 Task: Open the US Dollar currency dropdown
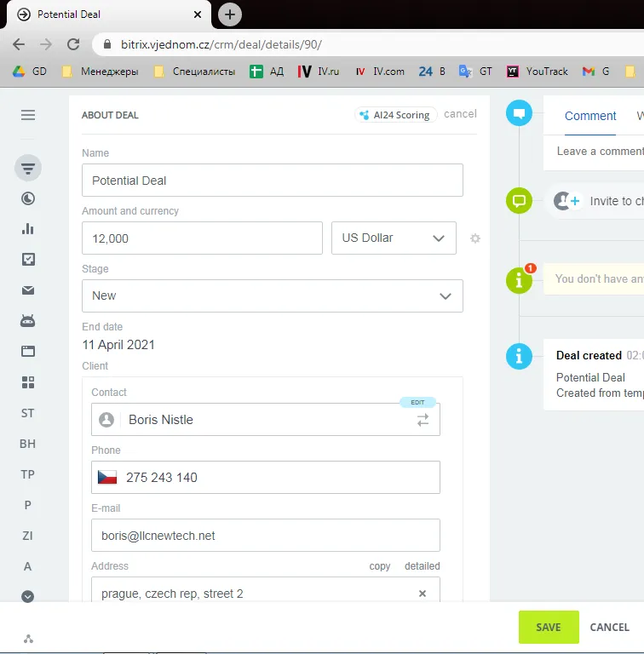point(394,238)
